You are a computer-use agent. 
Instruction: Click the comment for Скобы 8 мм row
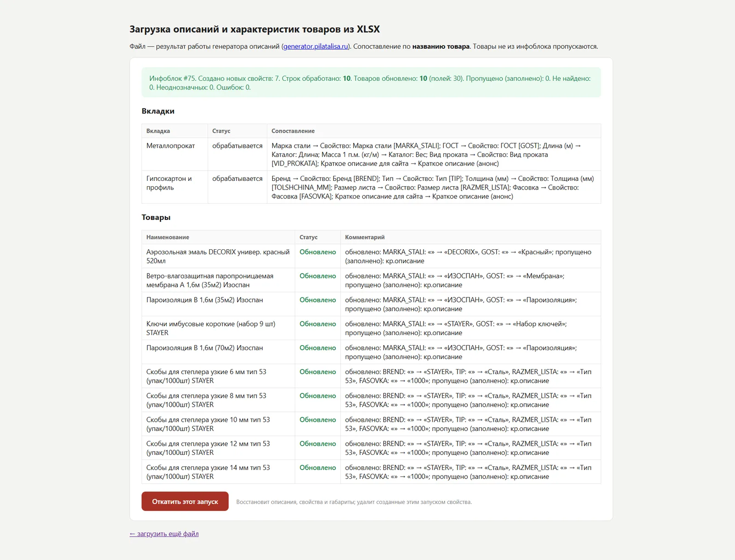[468, 400]
